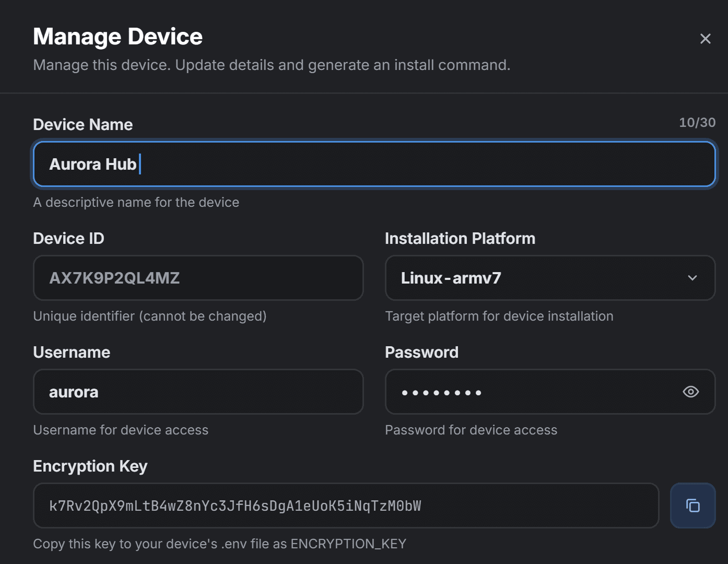Edit the Username field containing aurora
Image resolution: width=728 pixels, height=564 pixels.
point(198,392)
